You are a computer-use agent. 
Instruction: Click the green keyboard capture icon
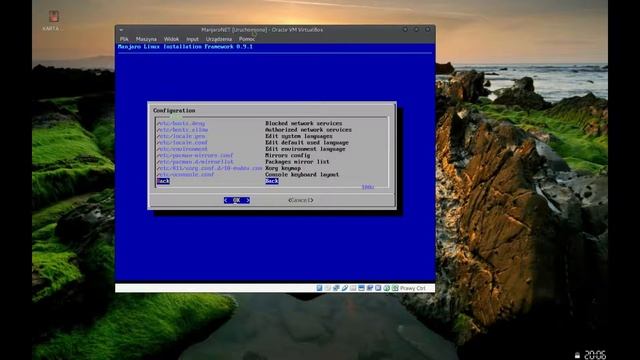click(395, 288)
